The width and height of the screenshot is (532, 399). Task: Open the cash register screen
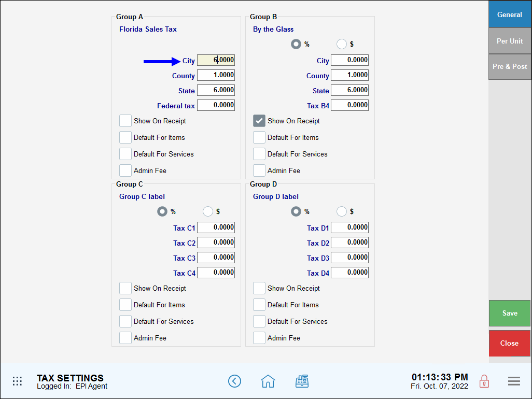point(302,381)
